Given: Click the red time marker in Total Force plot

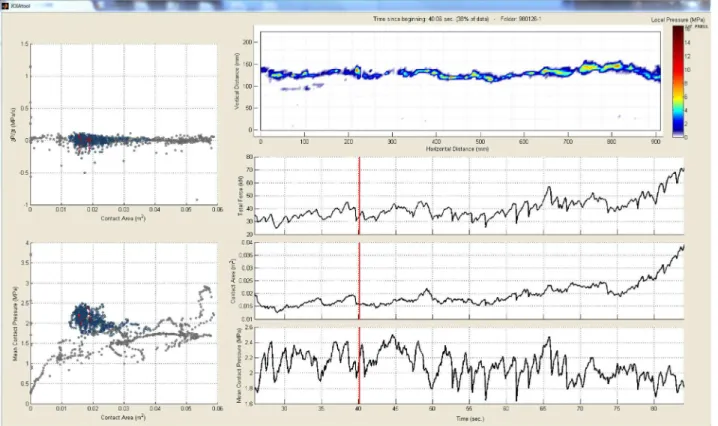Looking at the screenshot, I should coord(359,196).
